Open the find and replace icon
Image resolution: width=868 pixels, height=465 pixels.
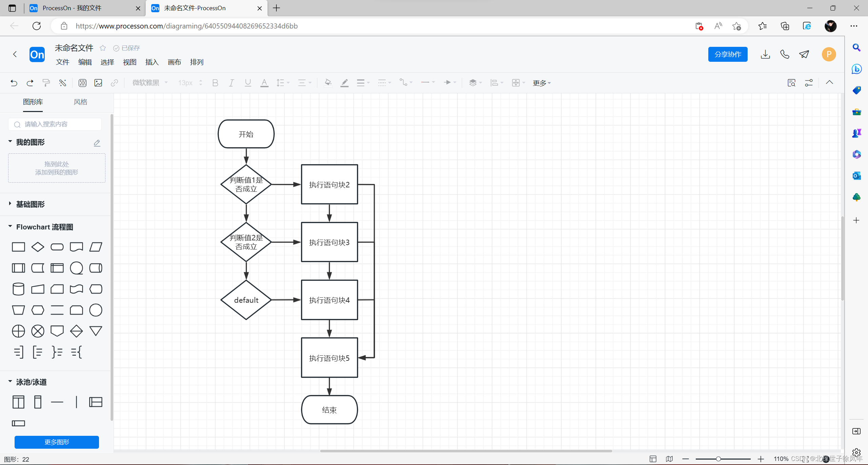pos(791,83)
